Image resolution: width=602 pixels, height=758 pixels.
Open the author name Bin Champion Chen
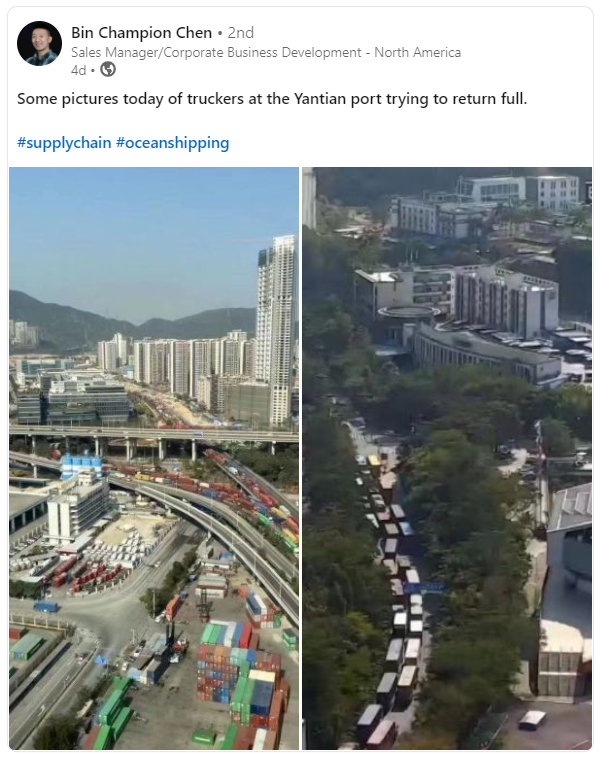[x=142, y=32]
